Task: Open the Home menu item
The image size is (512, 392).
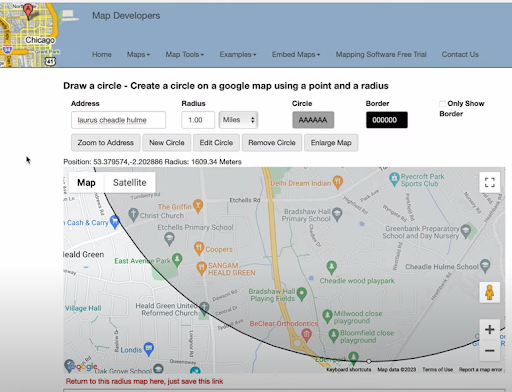Action: point(102,54)
